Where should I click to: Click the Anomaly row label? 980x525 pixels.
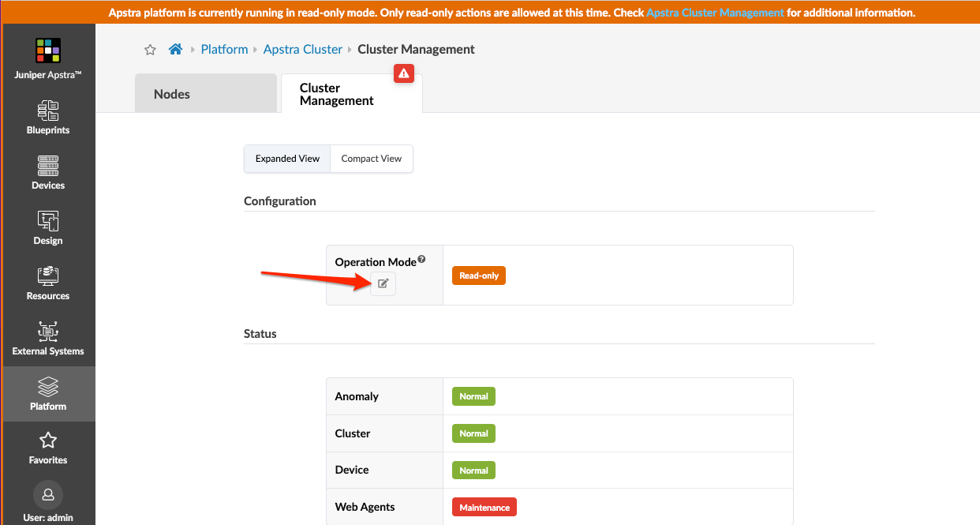pos(357,396)
